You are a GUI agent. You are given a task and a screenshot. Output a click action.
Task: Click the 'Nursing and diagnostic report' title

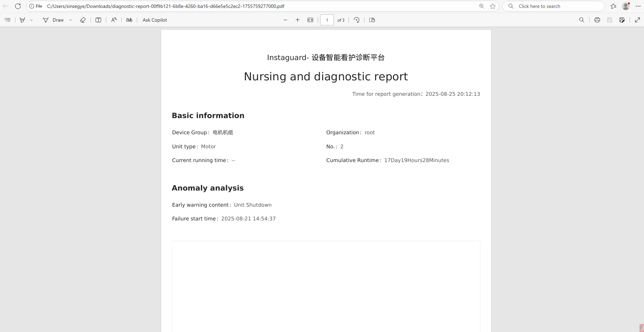326,77
